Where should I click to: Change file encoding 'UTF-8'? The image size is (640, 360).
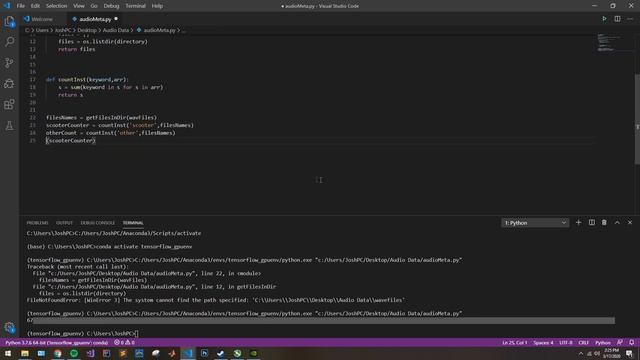click(566, 343)
